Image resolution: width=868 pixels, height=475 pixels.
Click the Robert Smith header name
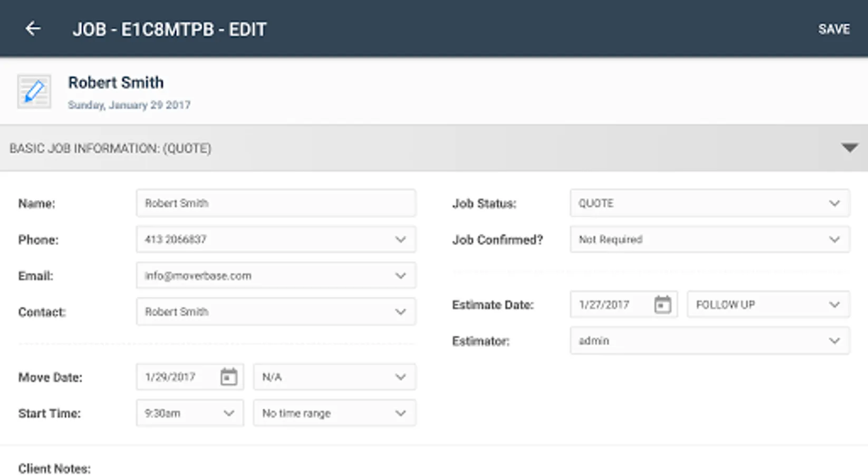point(116,83)
